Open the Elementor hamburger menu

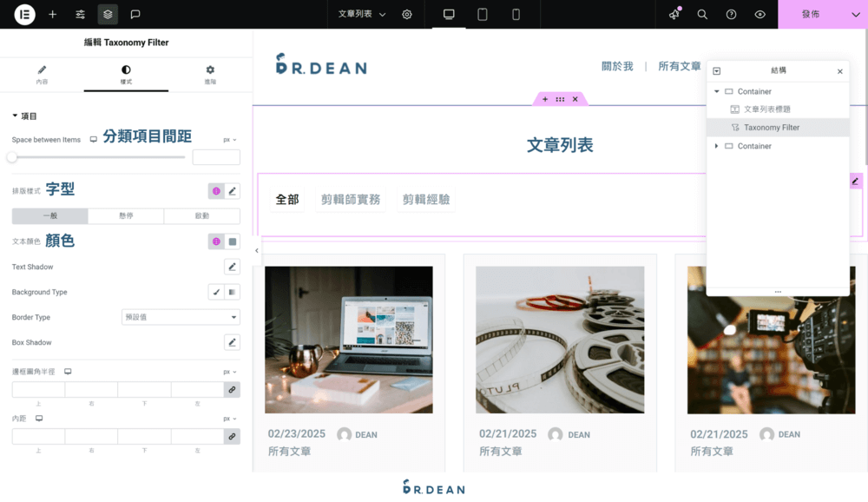[x=24, y=14]
